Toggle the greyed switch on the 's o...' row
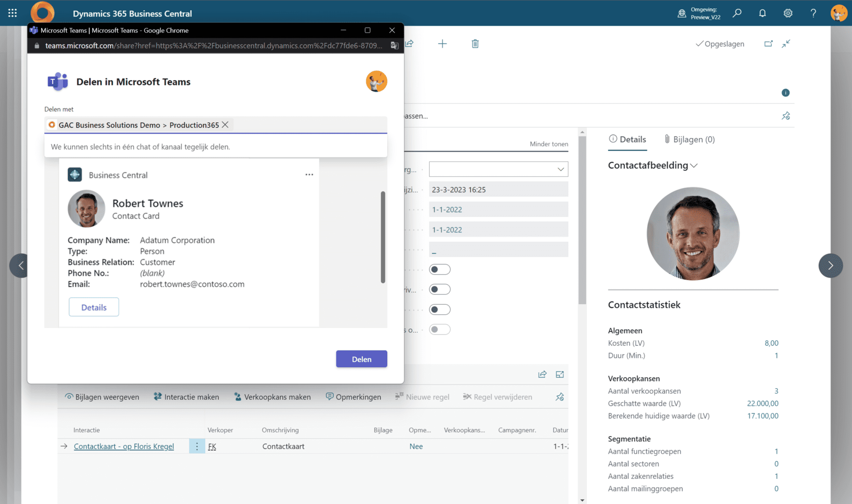 tap(440, 329)
